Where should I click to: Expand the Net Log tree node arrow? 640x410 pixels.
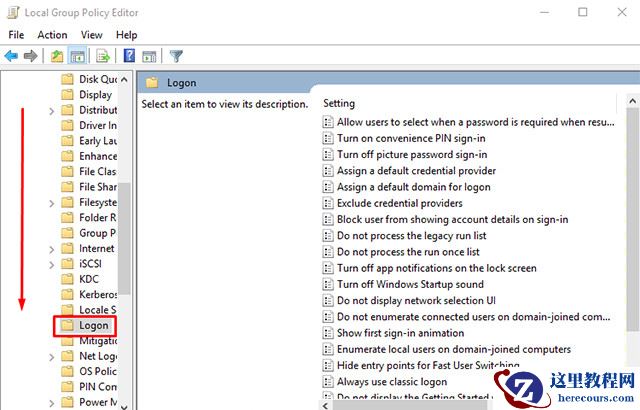[x=51, y=357]
